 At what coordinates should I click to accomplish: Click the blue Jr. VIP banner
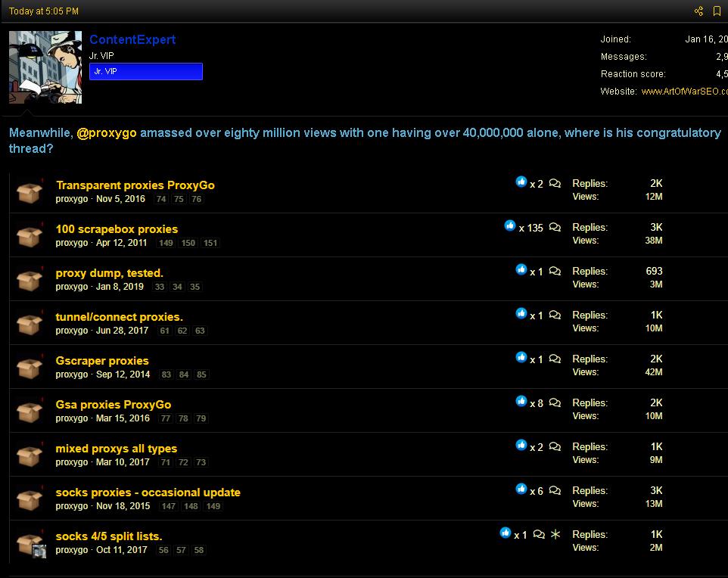click(x=146, y=72)
